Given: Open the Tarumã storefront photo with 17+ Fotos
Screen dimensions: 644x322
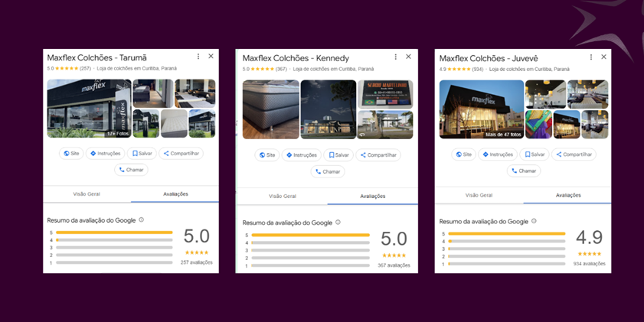Looking at the screenshot, I should [89, 109].
